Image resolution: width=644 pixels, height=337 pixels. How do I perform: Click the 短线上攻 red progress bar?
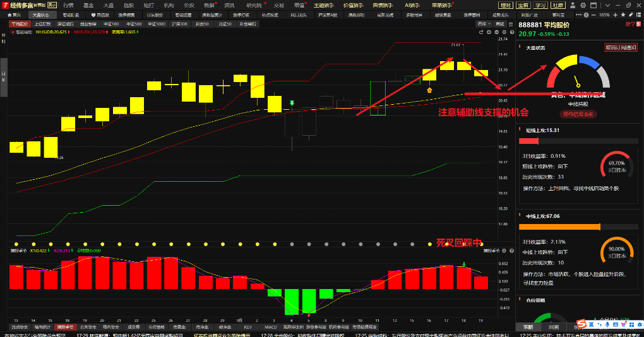click(578, 141)
